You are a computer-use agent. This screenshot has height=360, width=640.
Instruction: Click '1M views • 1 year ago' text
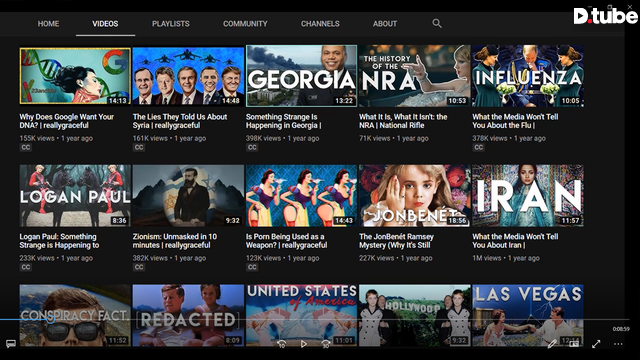[x=506, y=258]
